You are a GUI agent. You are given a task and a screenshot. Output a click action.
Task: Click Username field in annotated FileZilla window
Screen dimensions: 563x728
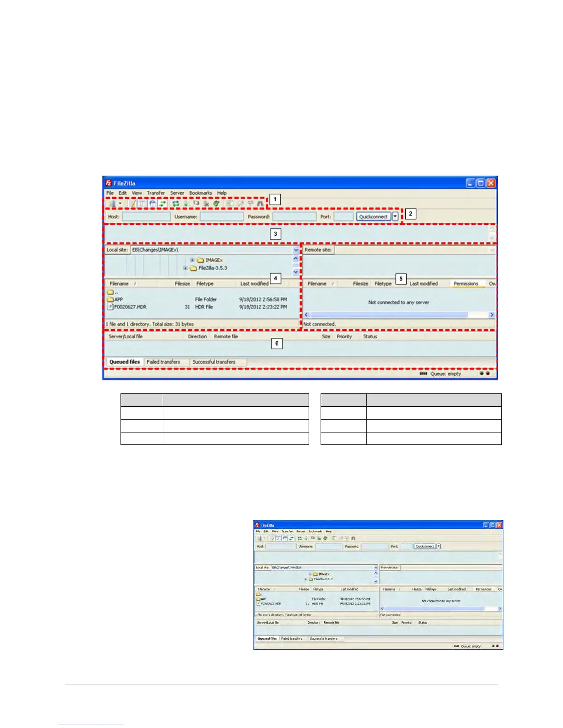(x=222, y=217)
